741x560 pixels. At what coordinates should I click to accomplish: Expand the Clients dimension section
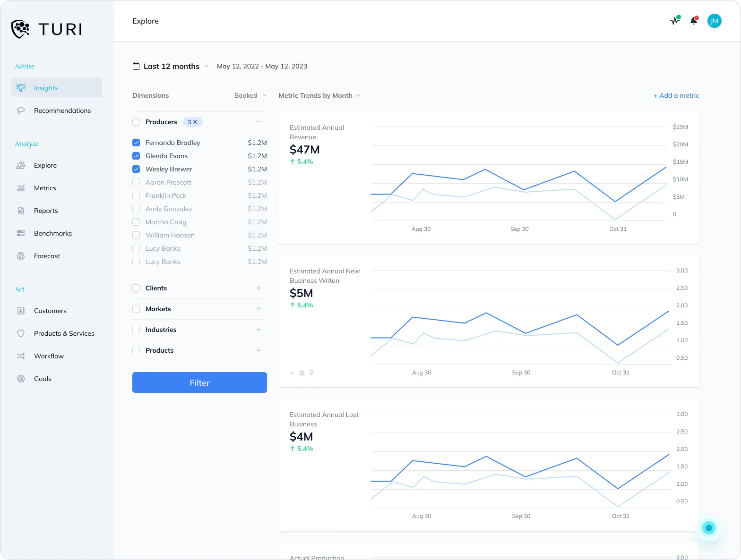(258, 288)
